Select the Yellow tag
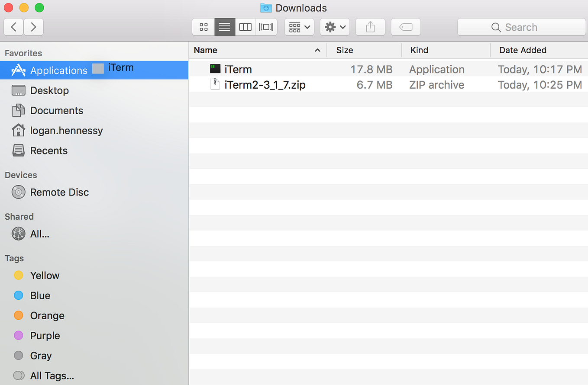Image resolution: width=588 pixels, height=385 pixels. (x=94, y=276)
